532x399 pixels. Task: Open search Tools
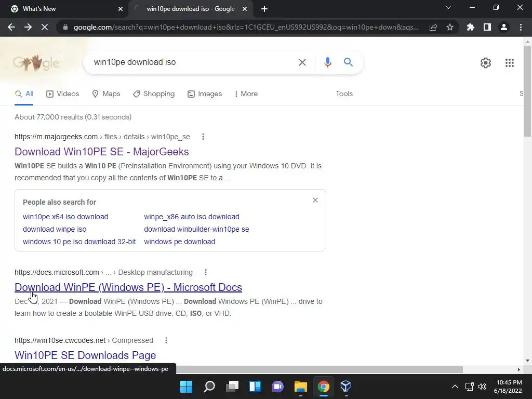pyautogui.click(x=344, y=94)
